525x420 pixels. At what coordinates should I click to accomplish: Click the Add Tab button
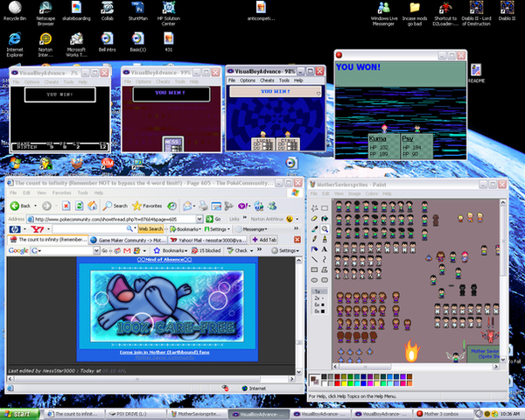click(265, 239)
